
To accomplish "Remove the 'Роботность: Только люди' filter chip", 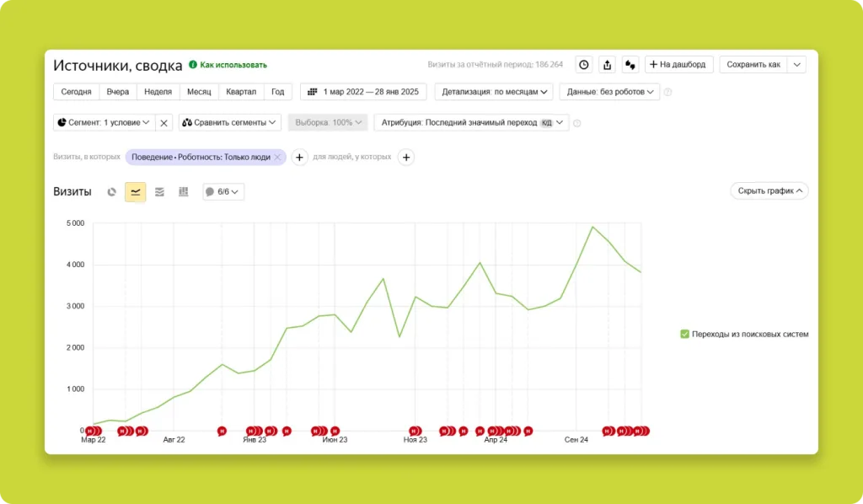I will 277,158.
